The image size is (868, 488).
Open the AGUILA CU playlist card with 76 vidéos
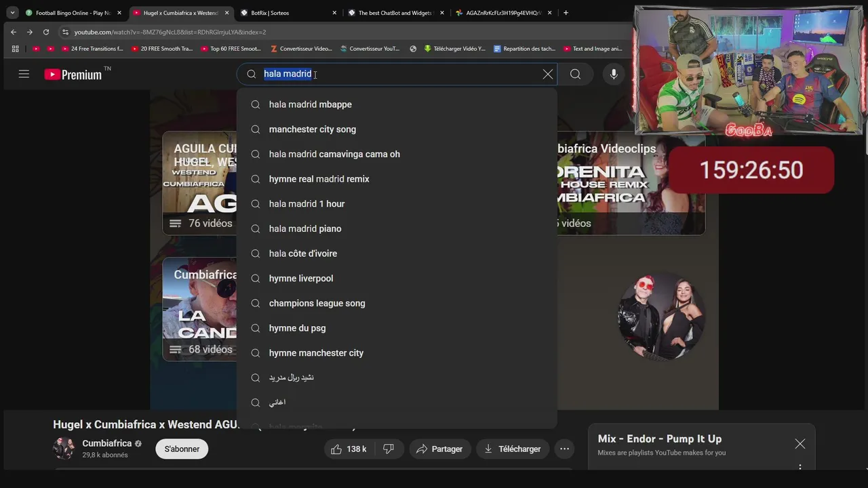click(x=199, y=183)
